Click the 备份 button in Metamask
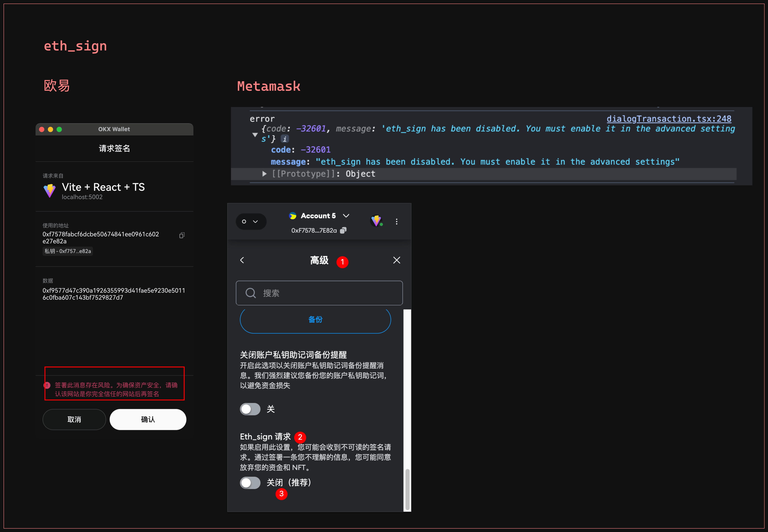Image resolution: width=768 pixels, height=532 pixels. point(315,320)
